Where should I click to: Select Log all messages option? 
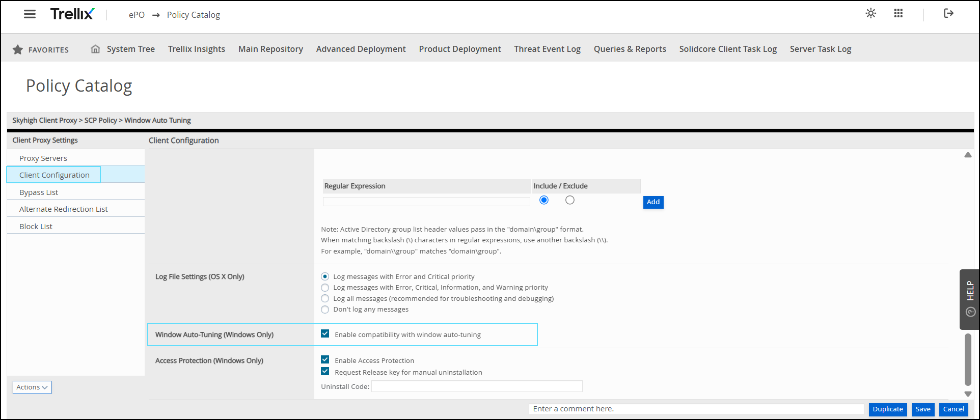tap(325, 298)
